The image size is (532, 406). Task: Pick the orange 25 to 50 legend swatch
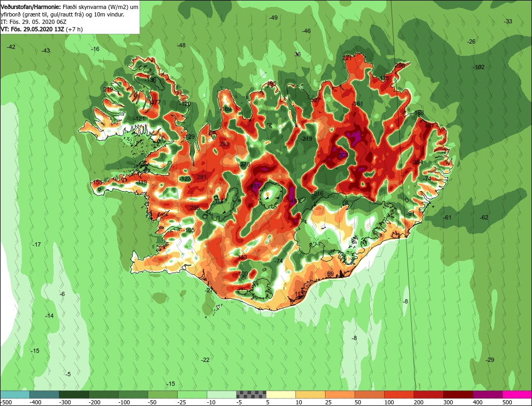coord(340,394)
